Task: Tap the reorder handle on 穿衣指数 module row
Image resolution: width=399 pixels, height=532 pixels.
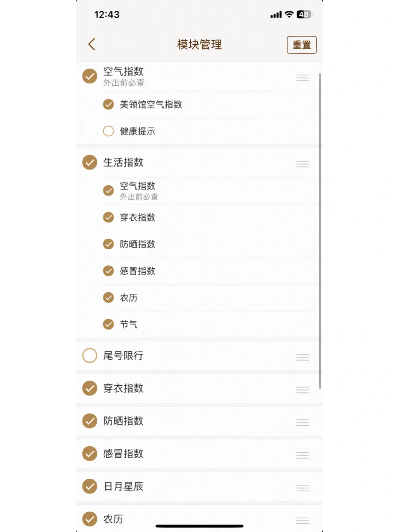Action: pyautogui.click(x=302, y=390)
